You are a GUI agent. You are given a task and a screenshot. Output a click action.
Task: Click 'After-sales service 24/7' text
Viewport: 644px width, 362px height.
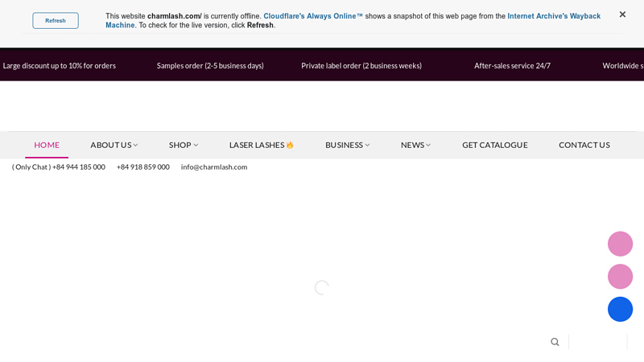(512, 66)
